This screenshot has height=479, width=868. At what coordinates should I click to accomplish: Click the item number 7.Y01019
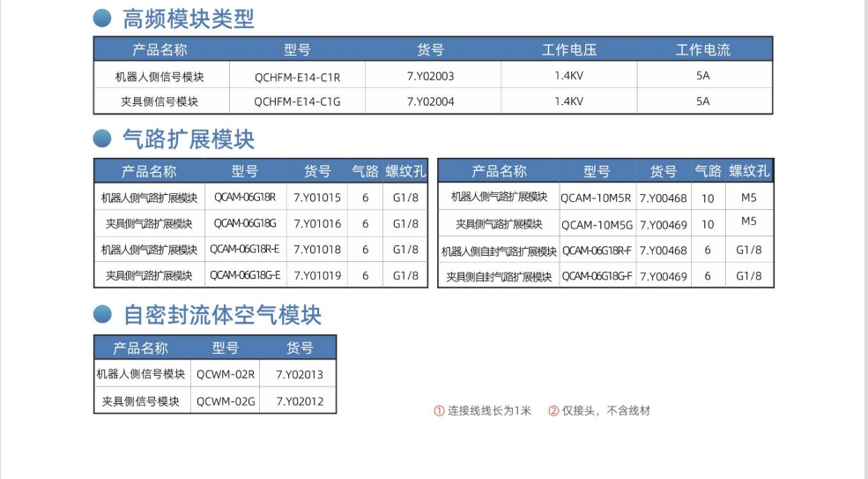[316, 275]
